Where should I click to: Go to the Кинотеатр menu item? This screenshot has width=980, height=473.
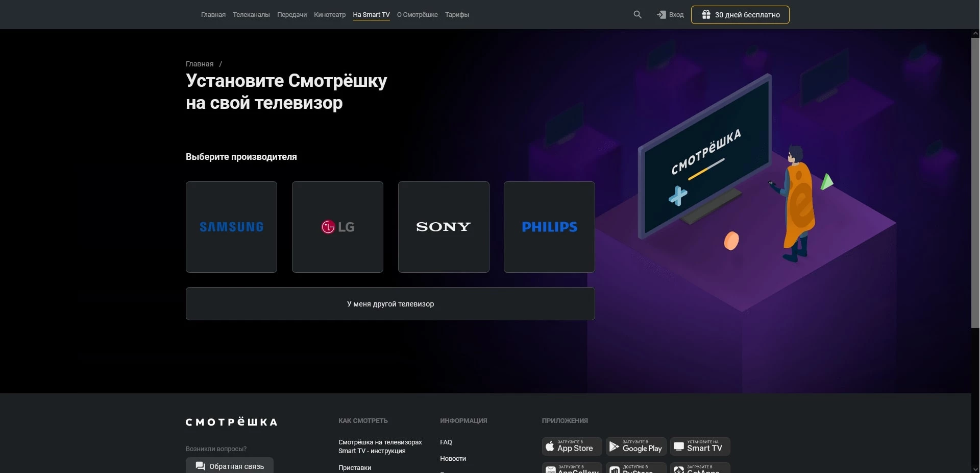(330, 15)
